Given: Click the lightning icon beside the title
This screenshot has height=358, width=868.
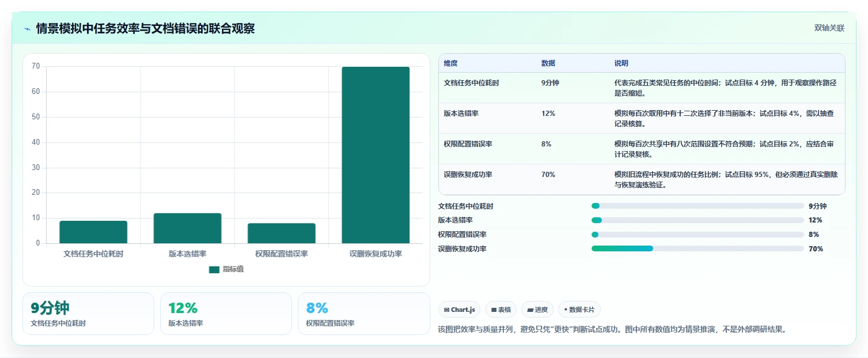Looking at the screenshot, I should [x=27, y=28].
